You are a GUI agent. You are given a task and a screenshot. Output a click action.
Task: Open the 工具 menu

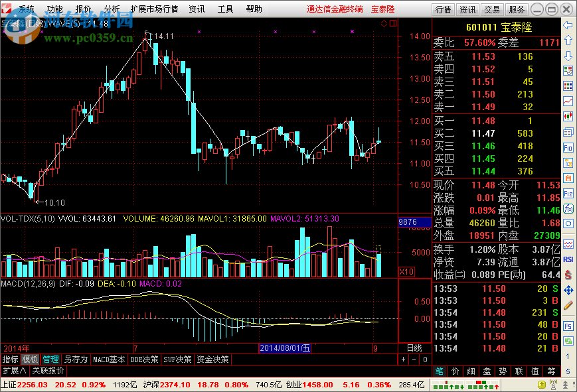(225, 9)
